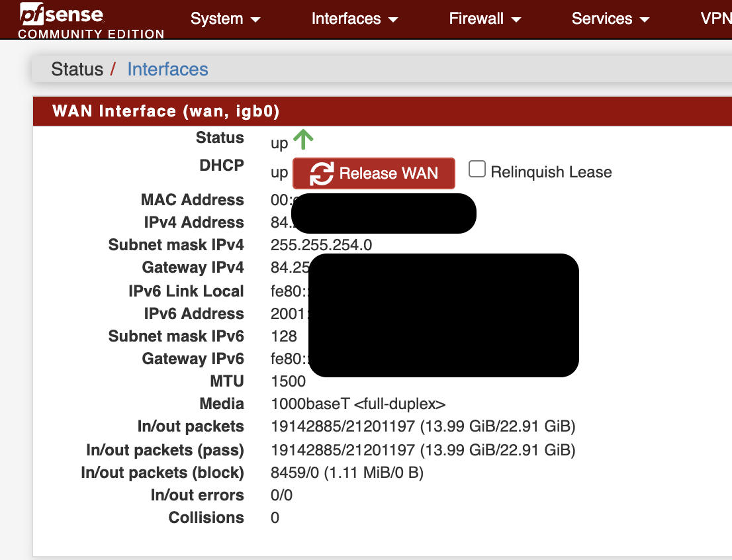Open the Firewall dropdown menu
This screenshot has width=732, height=560.
point(484,19)
